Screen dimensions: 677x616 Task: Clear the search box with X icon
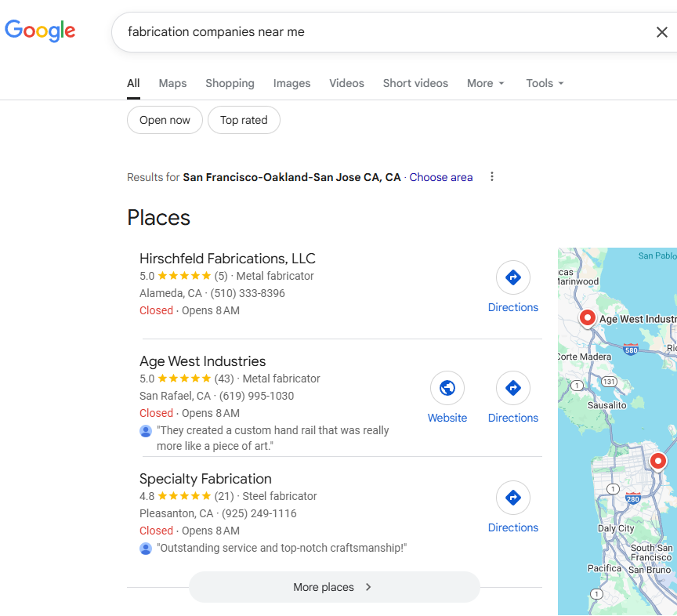coord(661,32)
